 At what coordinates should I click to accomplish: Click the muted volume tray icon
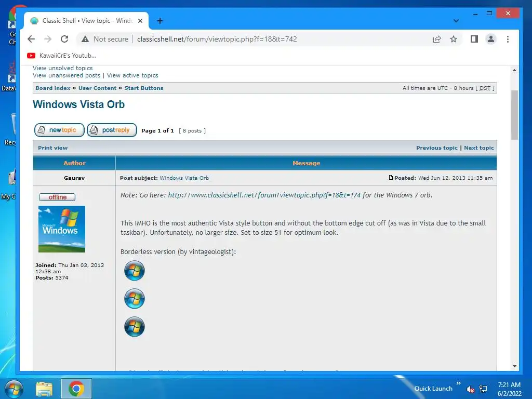pyautogui.click(x=470, y=389)
